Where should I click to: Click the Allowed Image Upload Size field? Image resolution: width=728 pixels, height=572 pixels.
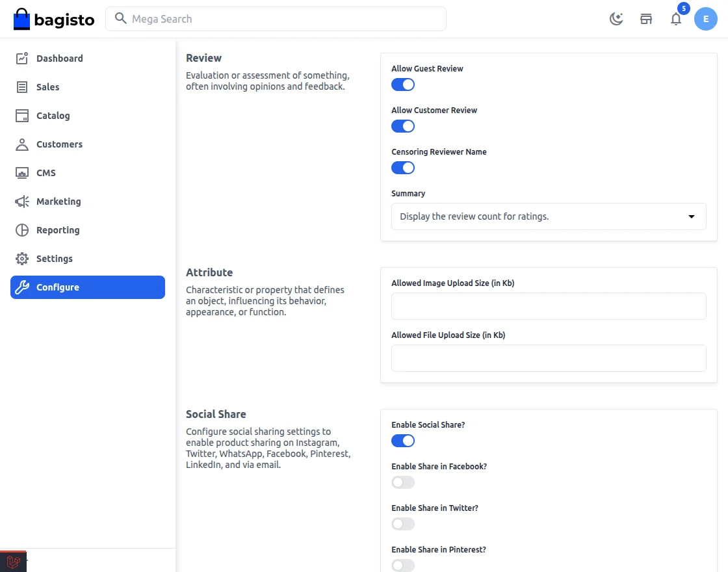[x=549, y=306]
